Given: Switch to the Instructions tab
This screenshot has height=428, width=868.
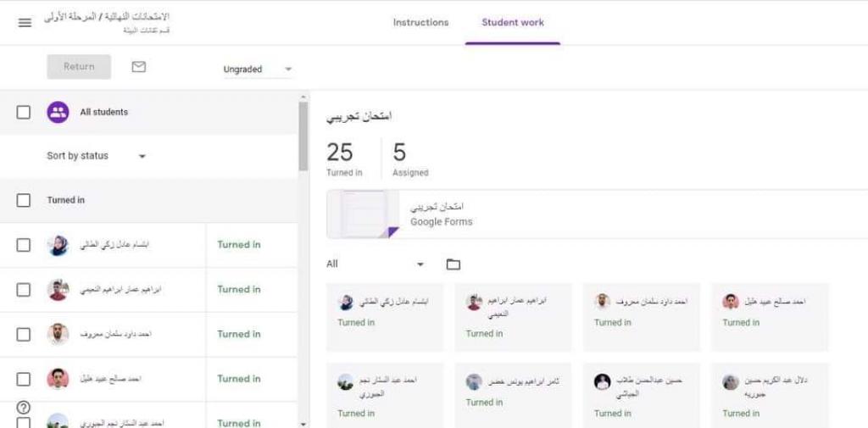Looking at the screenshot, I should 420,23.
